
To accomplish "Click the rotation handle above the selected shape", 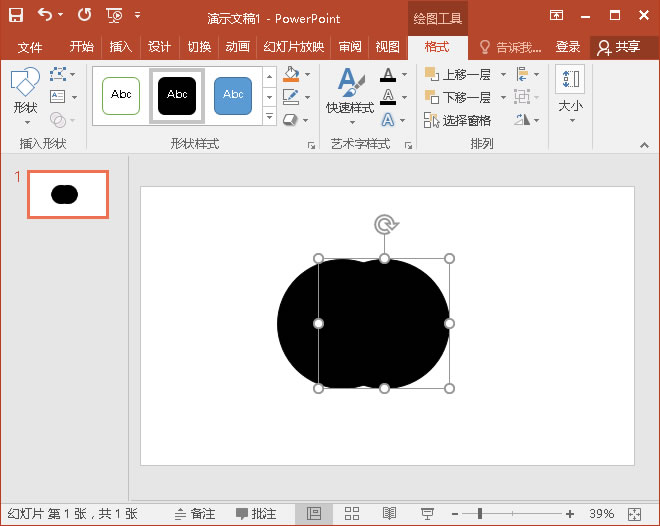I will pyautogui.click(x=384, y=224).
